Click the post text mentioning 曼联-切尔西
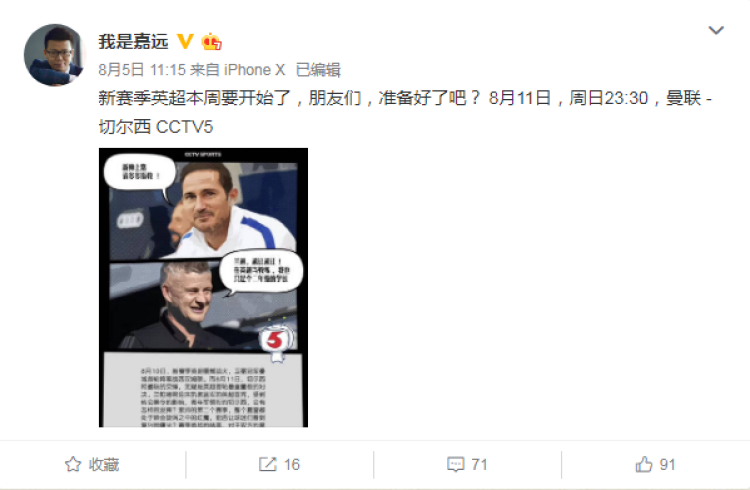Image resolution: width=750 pixels, height=490 pixels. 405,112
